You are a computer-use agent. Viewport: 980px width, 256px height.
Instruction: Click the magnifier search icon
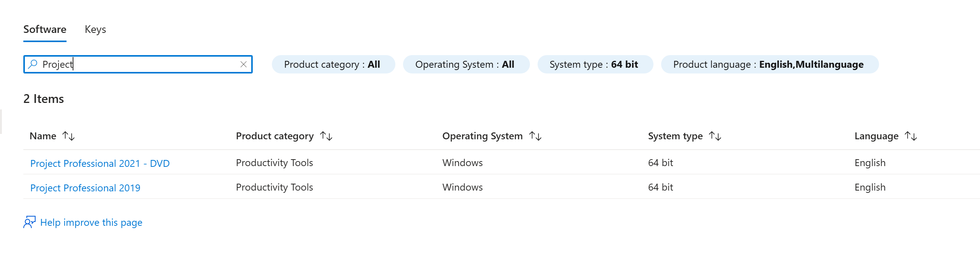[33, 64]
